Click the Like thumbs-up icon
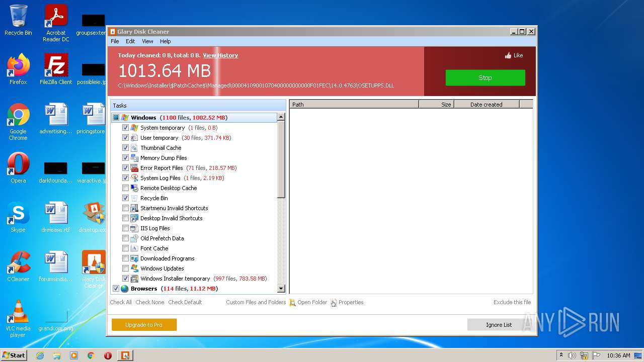Image resolution: width=644 pixels, height=362 pixels. pos(508,55)
